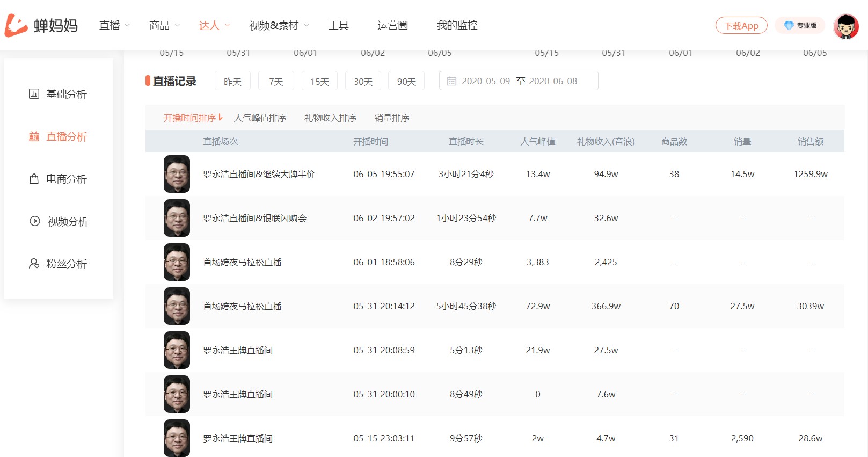868x457 pixels.
Task: Open 首场跨夜马拉松直播 lasting 8分29秒
Action: click(x=242, y=262)
